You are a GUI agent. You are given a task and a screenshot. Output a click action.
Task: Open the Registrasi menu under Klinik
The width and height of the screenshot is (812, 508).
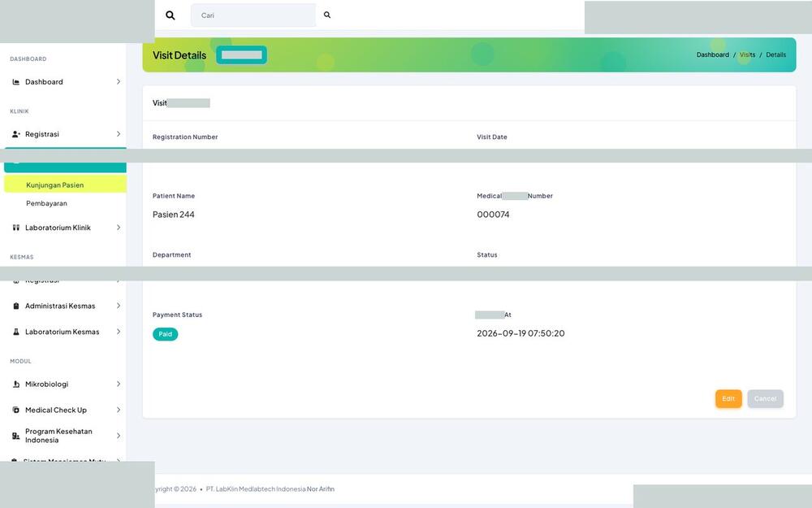(x=65, y=134)
